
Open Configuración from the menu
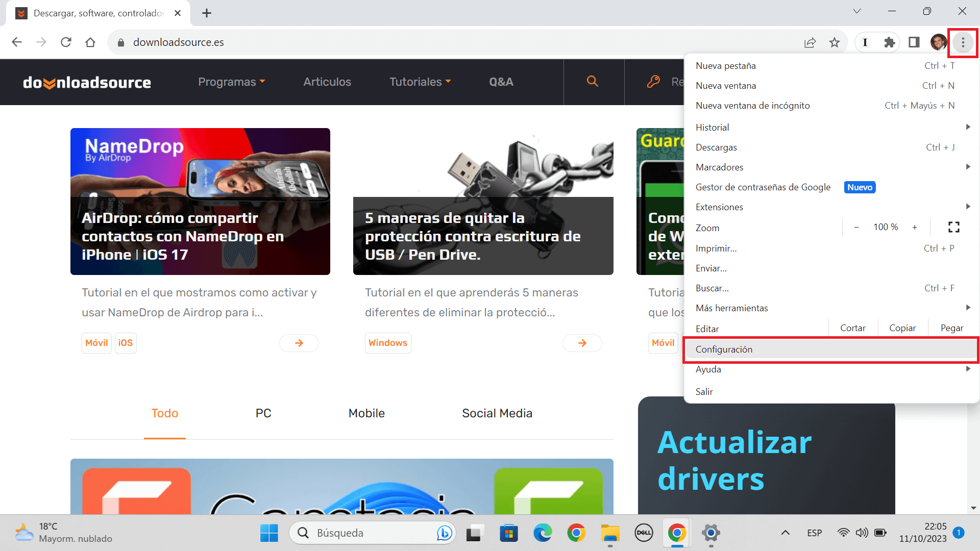pos(831,349)
